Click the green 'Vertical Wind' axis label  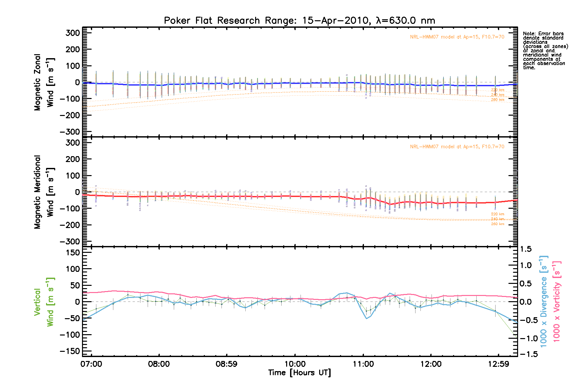[x=44, y=302]
